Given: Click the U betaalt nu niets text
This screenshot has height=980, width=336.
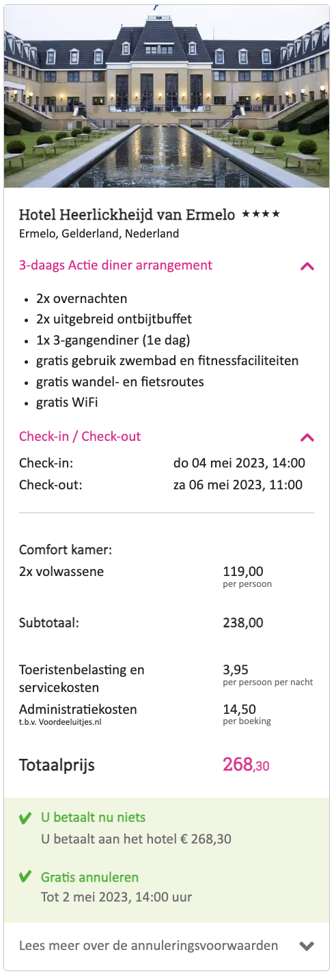Looking at the screenshot, I should pos(93,817).
